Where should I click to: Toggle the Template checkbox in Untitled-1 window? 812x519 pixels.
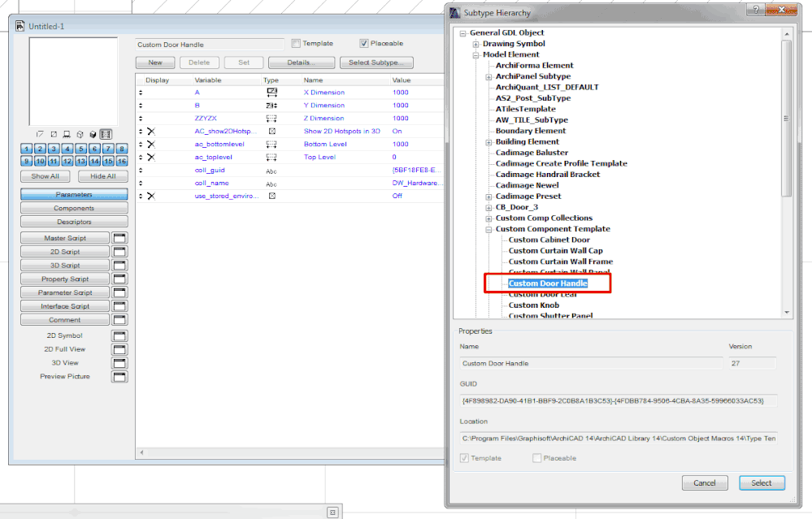[x=296, y=44]
